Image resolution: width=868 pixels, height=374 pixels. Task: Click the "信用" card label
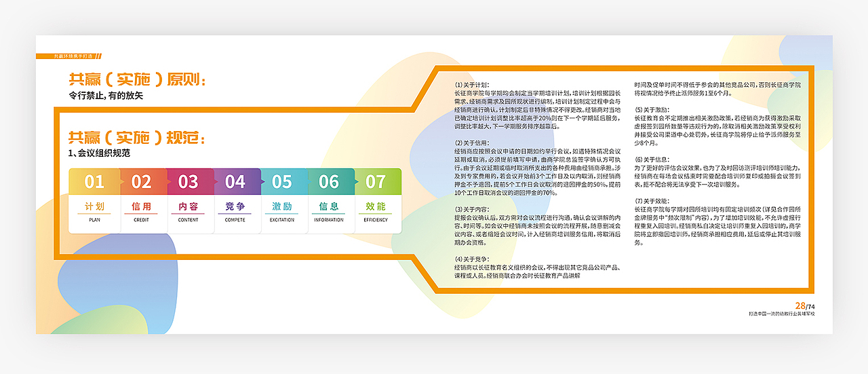tap(141, 206)
